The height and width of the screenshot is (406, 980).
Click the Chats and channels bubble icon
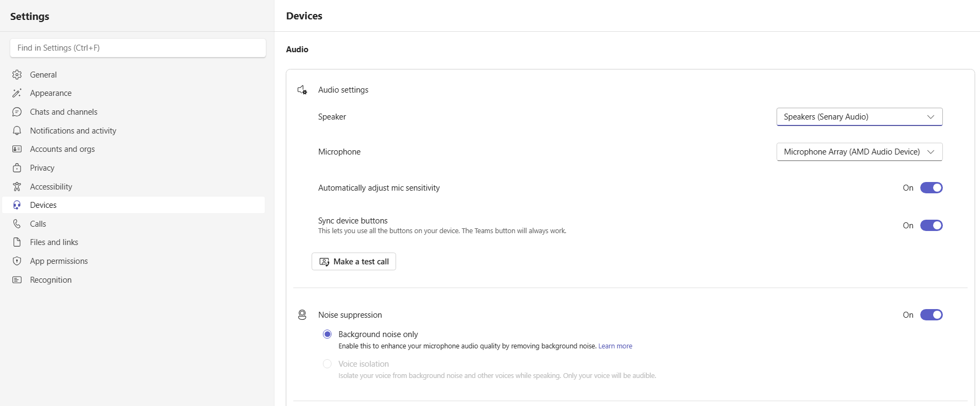[17, 112]
